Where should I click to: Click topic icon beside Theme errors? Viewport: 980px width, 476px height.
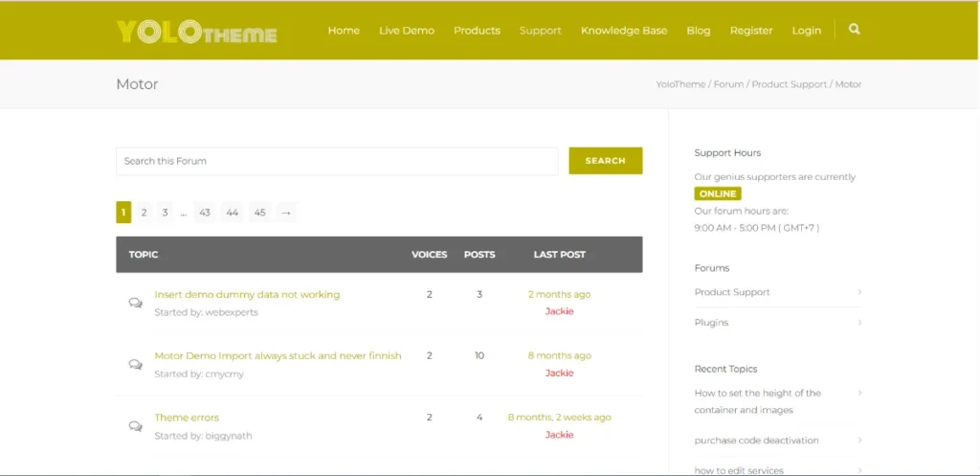click(x=136, y=426)
